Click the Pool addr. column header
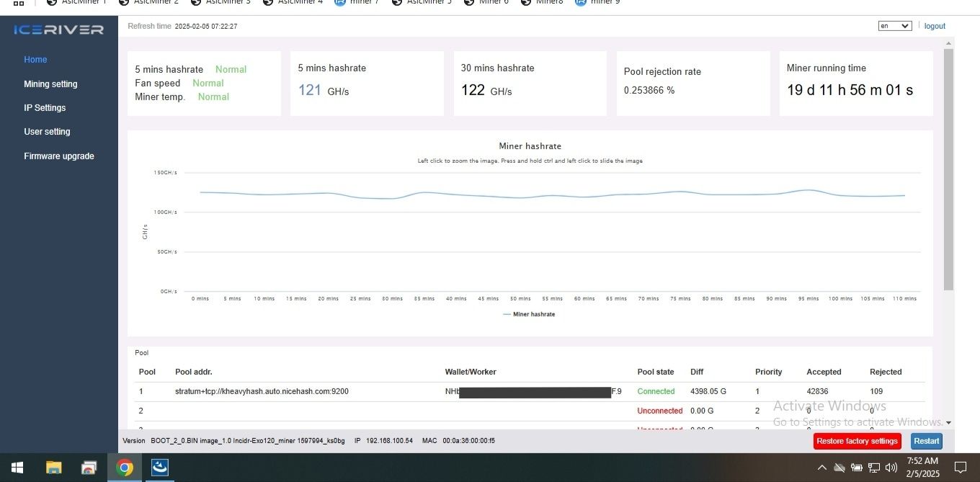This screenshot has height=482, width=980. coord(194,372)
